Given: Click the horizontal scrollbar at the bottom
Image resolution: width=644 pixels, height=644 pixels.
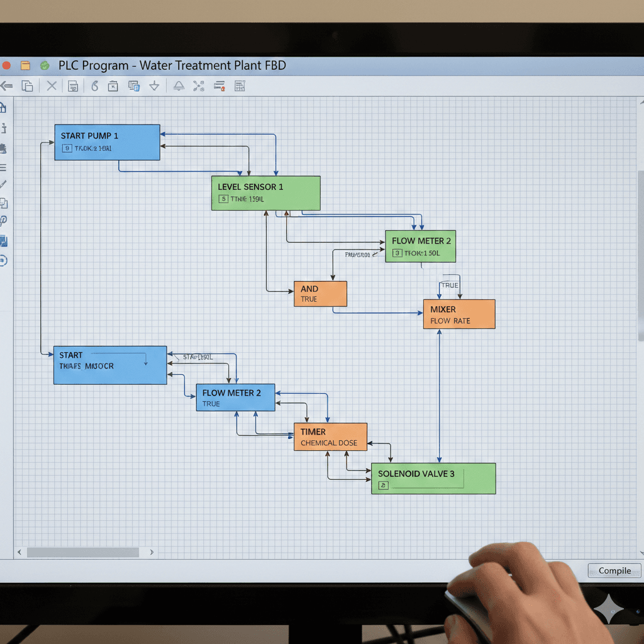Looking at the screenshot, I should pyautogui.click(x=85, y=552).
